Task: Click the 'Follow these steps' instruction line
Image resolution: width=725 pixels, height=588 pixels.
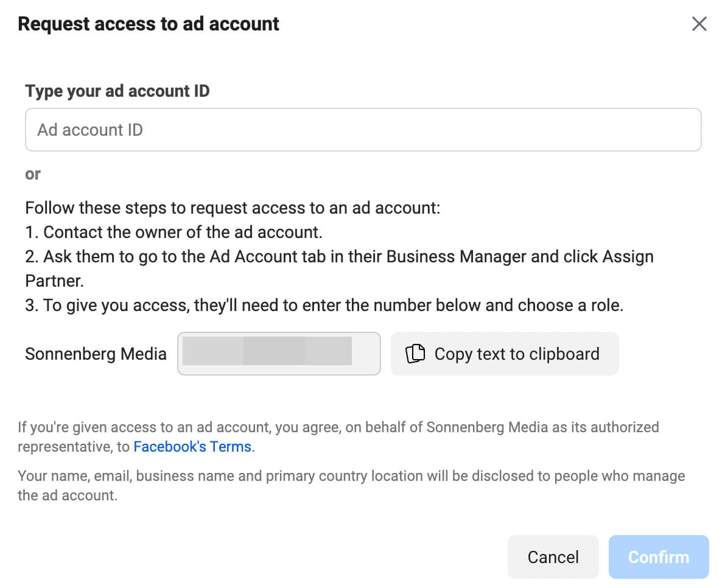Action: coord(233,208)
